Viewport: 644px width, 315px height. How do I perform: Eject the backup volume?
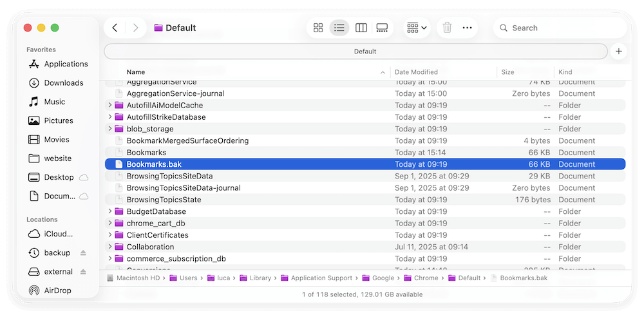pyautogui.click(x=83, y=253)
